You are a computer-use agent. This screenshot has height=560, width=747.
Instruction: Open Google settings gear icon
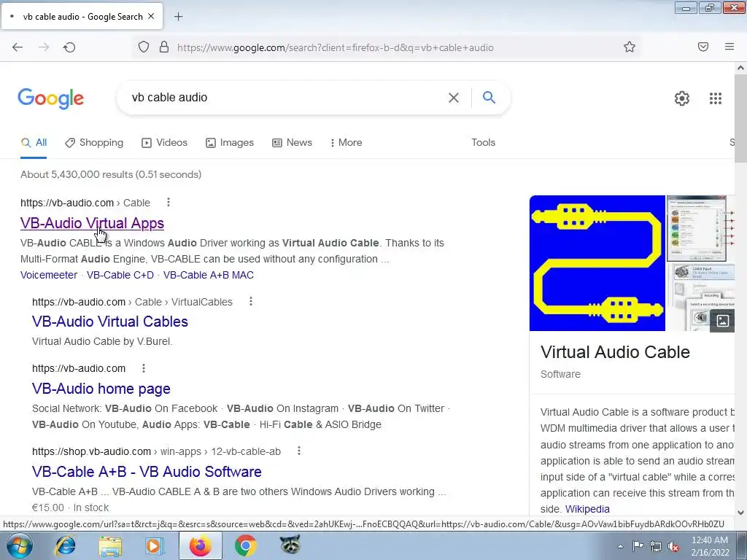pyautogui.click(x=682, y=98)
